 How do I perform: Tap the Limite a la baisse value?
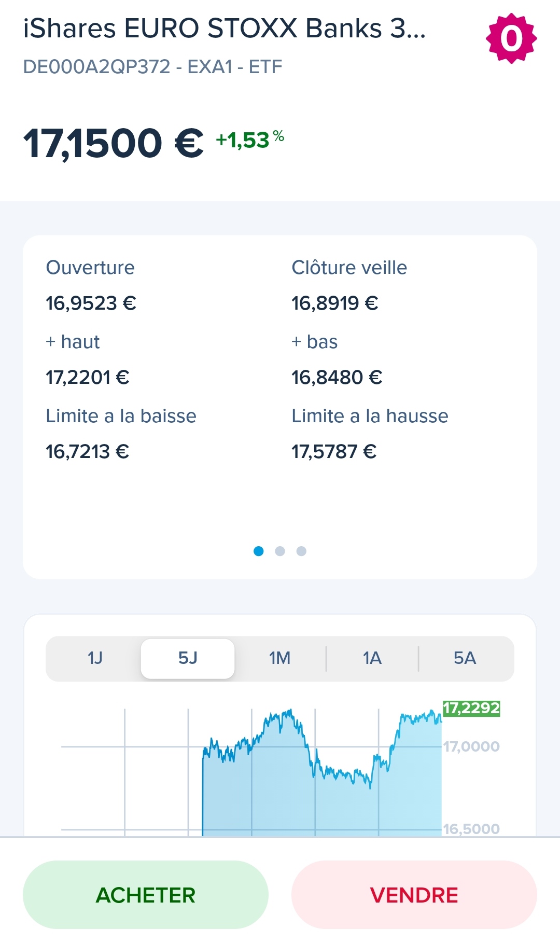[x=87, y=451]
